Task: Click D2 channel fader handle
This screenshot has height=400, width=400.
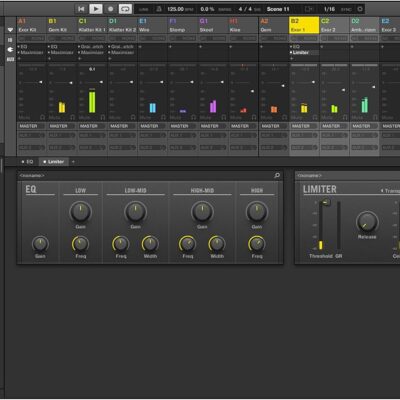Action: (x=374, y=87)
